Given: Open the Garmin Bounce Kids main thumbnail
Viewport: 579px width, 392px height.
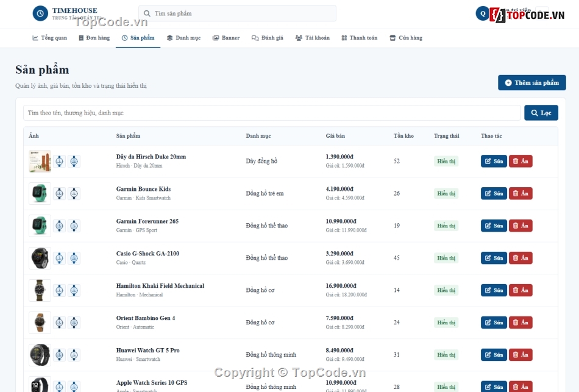Looking at the screenshot, I should pos(40,193).
